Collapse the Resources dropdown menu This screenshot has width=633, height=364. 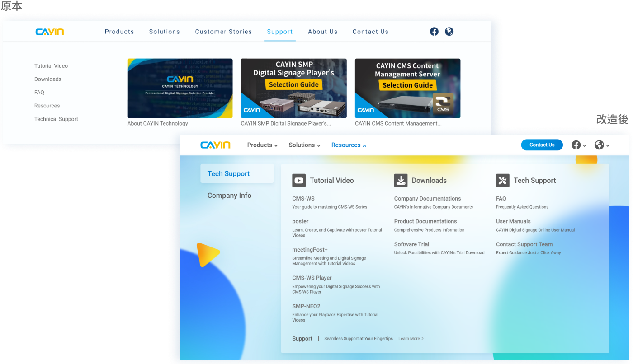349,145
